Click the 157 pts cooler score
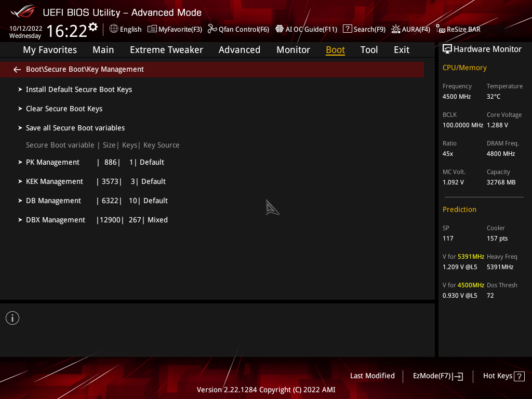532x399 pixels. click(x=497, y=238)
